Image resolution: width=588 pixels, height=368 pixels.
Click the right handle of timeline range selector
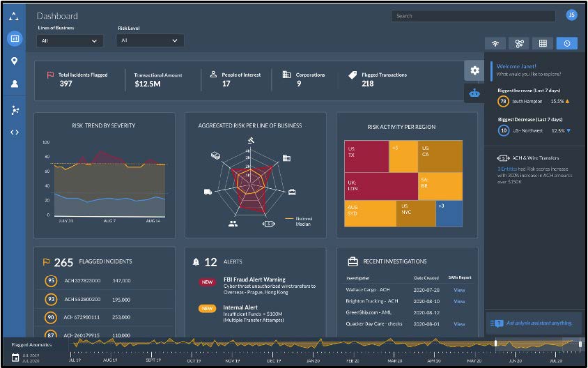coord(580,344)
